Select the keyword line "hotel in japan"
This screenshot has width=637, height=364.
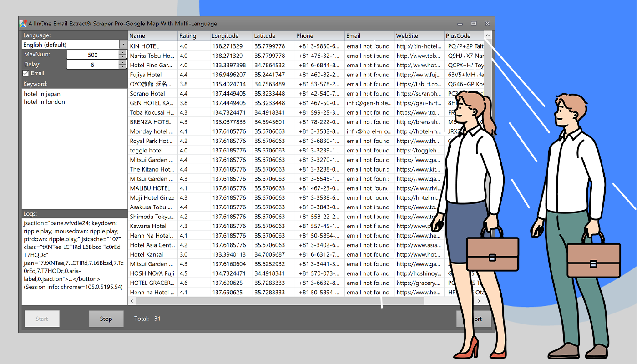(x=42, y=94)
